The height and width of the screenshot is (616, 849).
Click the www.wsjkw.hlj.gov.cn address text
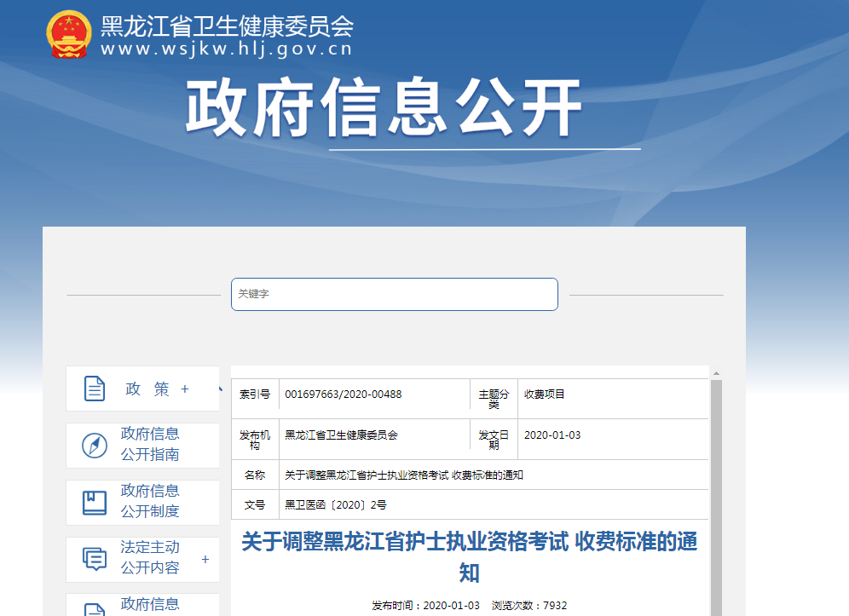pos(227,49)
